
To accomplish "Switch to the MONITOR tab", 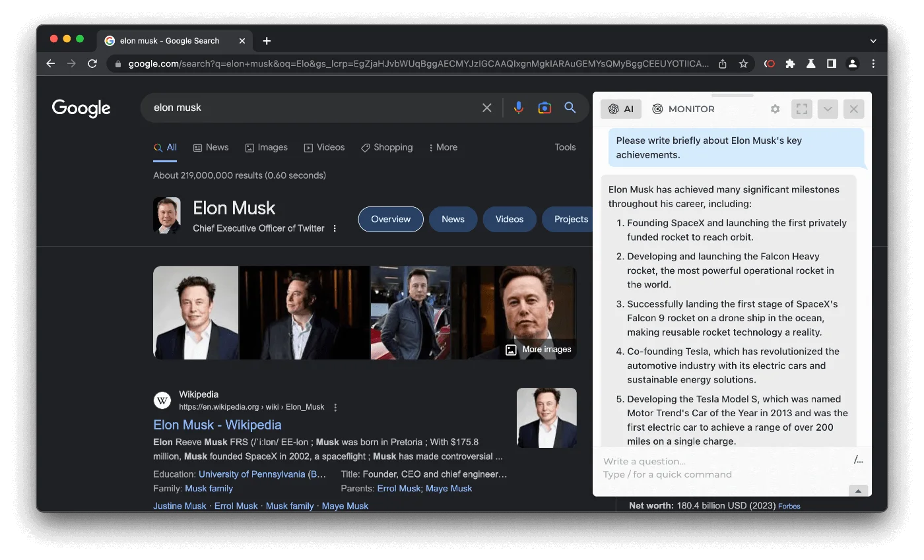I will point(683,109).
